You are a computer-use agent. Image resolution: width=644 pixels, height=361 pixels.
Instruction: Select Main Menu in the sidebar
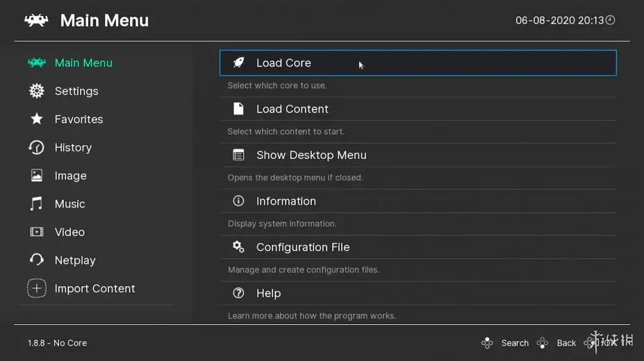pyautogui.click(x=83, y=62)
